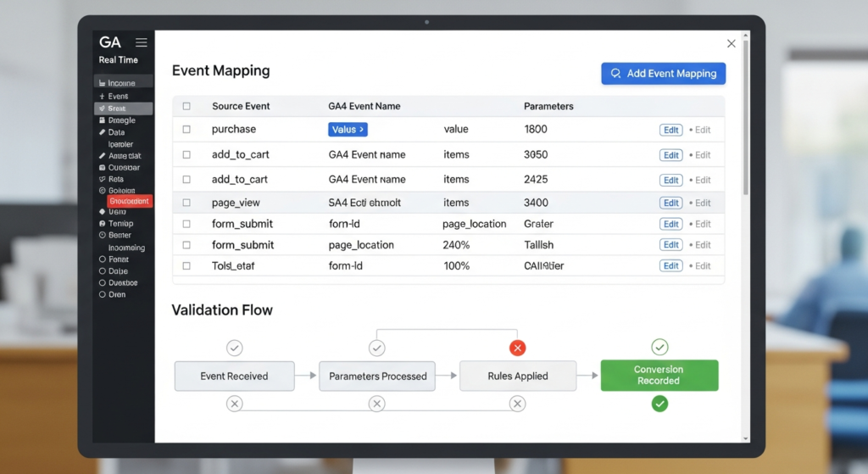Click the icon beside Sreat in sidebar

[102, 109]
